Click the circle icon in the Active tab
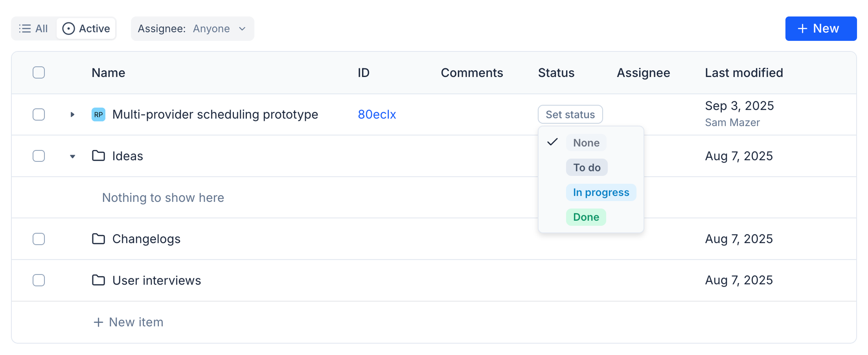The height and width of the screenshot is (355, 868). [x=68, y=29]
